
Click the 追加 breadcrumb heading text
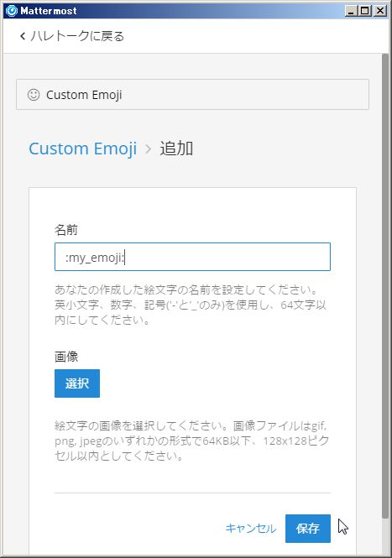point(176,148)
